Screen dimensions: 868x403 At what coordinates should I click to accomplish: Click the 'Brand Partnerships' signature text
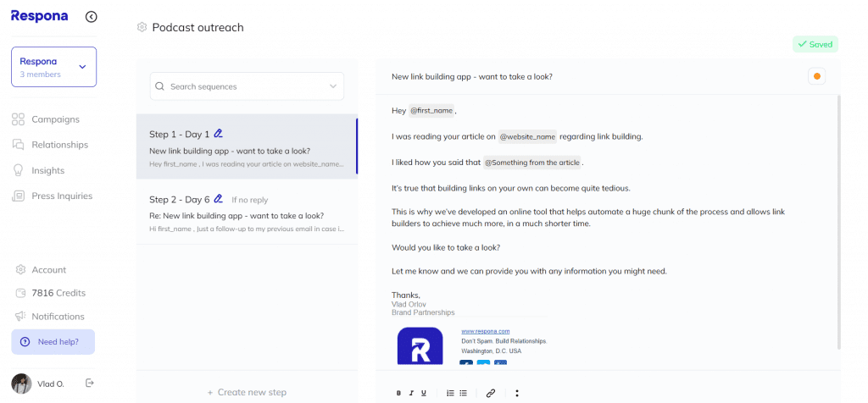(423, 312)
